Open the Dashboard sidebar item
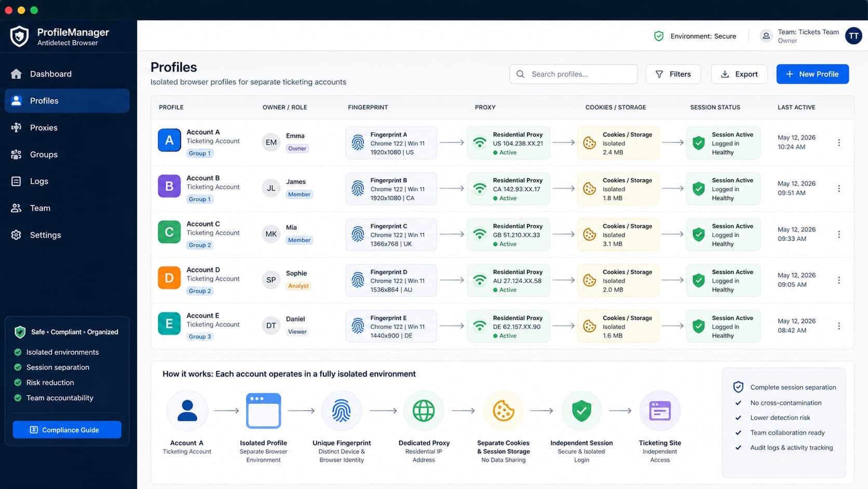This screenshot has width=868, height=489. coord(67,74)
